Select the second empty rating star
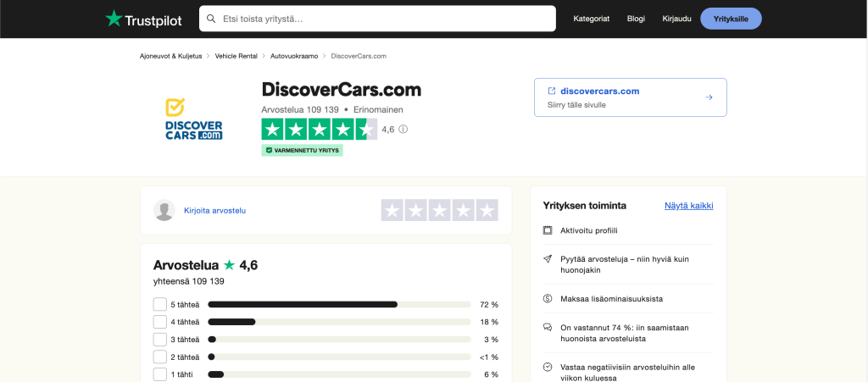 416,210
